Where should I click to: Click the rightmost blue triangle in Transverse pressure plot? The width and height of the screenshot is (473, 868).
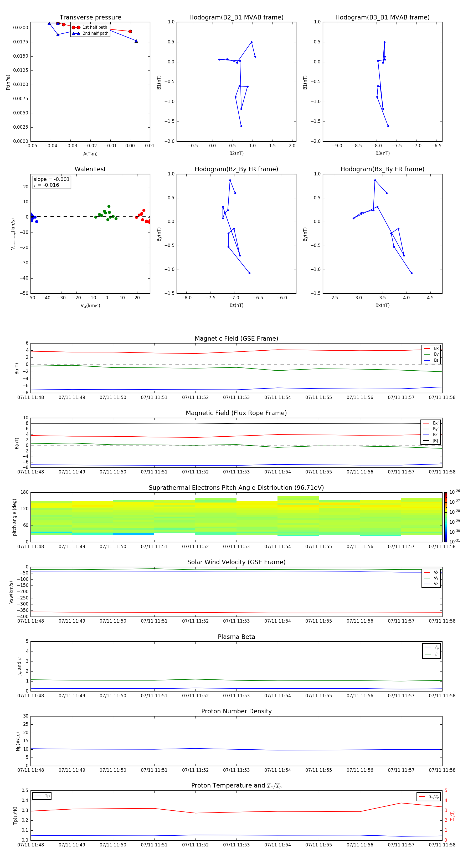[x=136, y=41]
